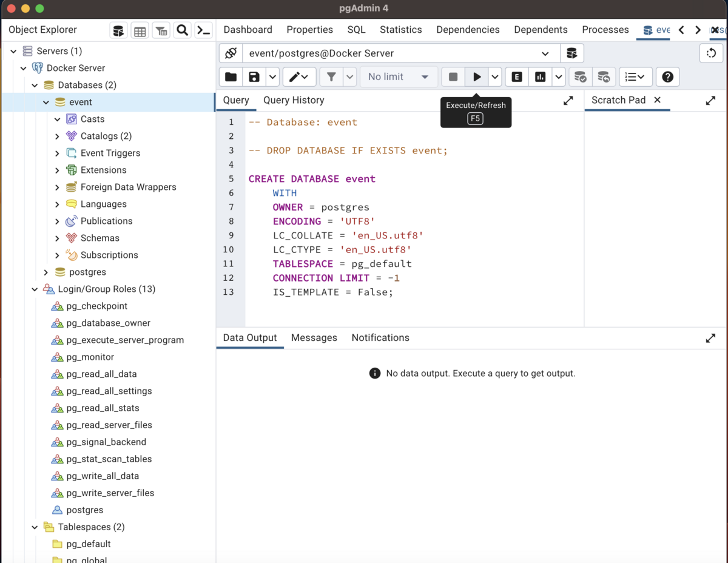This screenshot has width=728, height=563.
Task: Open the Query Tool from Object Explorer toolbar
Action: pos(118,30)
